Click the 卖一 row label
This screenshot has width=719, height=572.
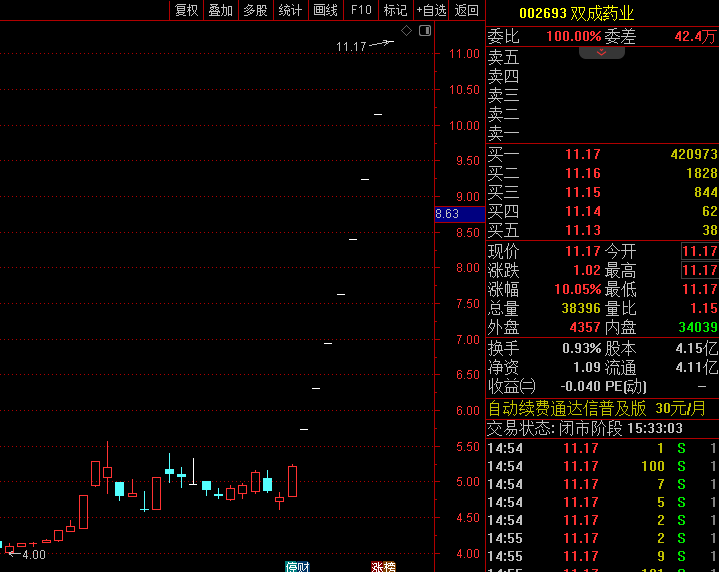coord(503,134)
